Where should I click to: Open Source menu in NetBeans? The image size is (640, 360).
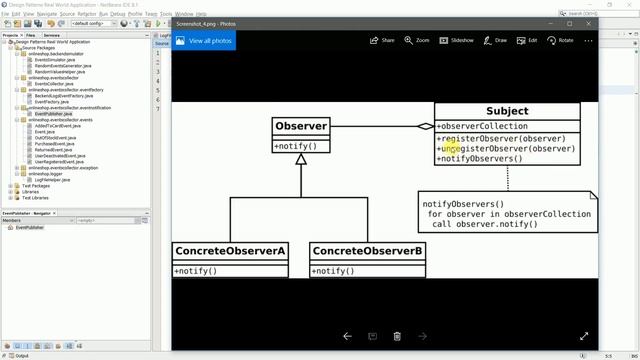pyautogui.click(x=67, y=14)
